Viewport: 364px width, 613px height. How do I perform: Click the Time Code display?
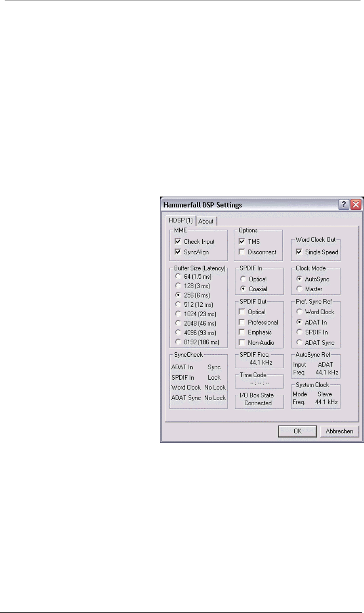259,383
